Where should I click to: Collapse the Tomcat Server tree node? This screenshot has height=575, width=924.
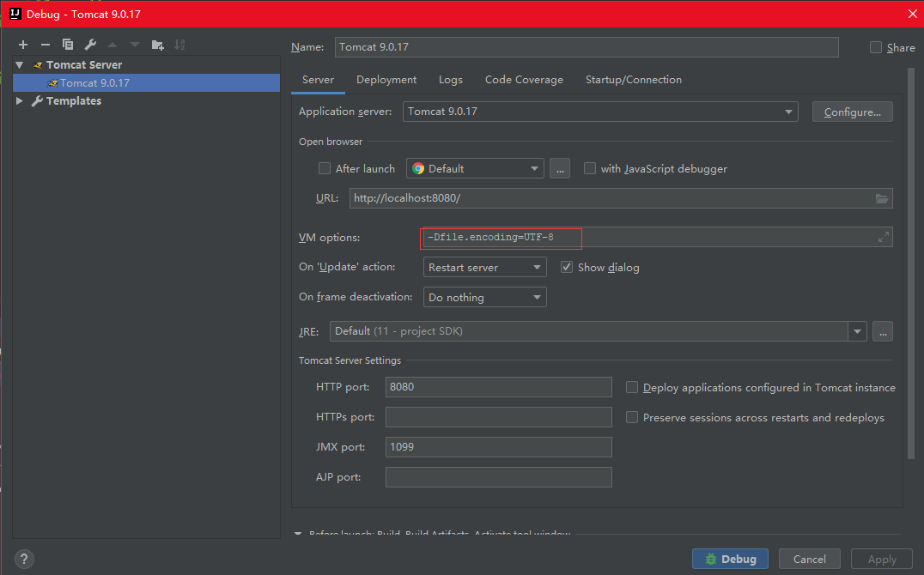click(20, 65)
